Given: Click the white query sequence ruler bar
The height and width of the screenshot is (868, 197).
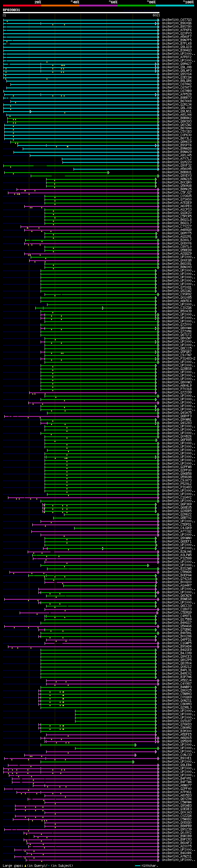Looking at the screenshot, I should point(81,13).
